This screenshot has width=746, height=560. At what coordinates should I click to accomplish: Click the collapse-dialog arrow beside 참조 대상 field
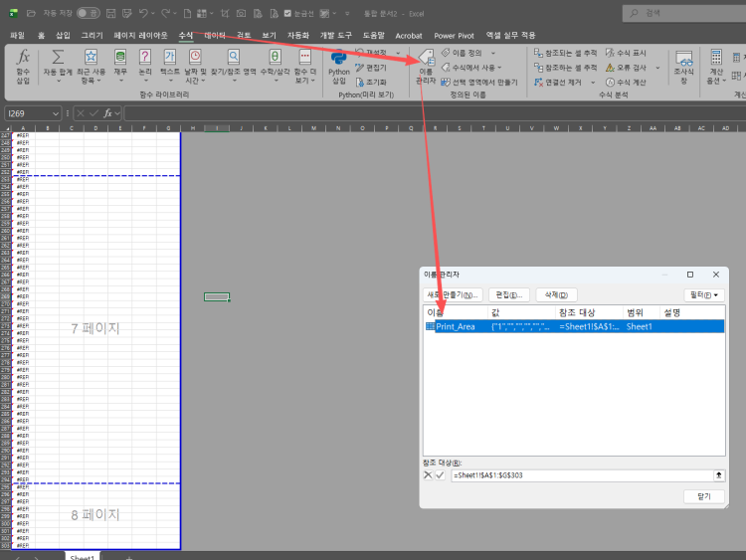(718, 475)
